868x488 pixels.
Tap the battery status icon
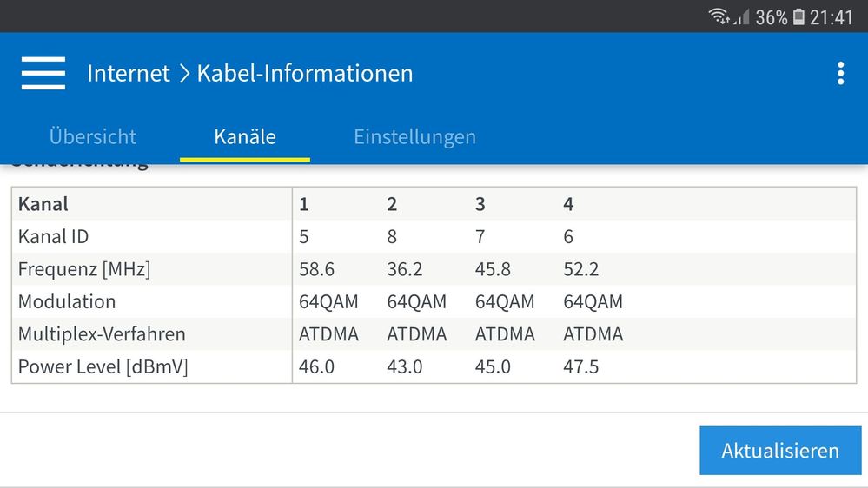pyautogui.click(x=798, y=17)
